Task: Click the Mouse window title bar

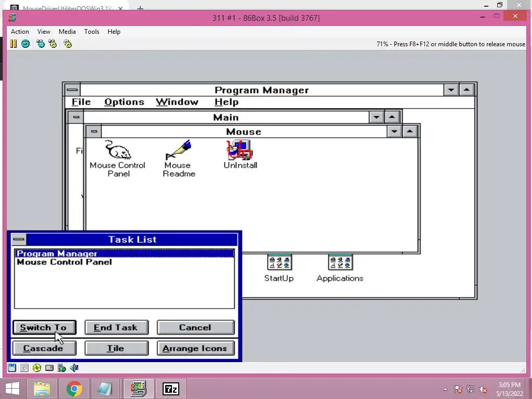Action: point(244,131)
